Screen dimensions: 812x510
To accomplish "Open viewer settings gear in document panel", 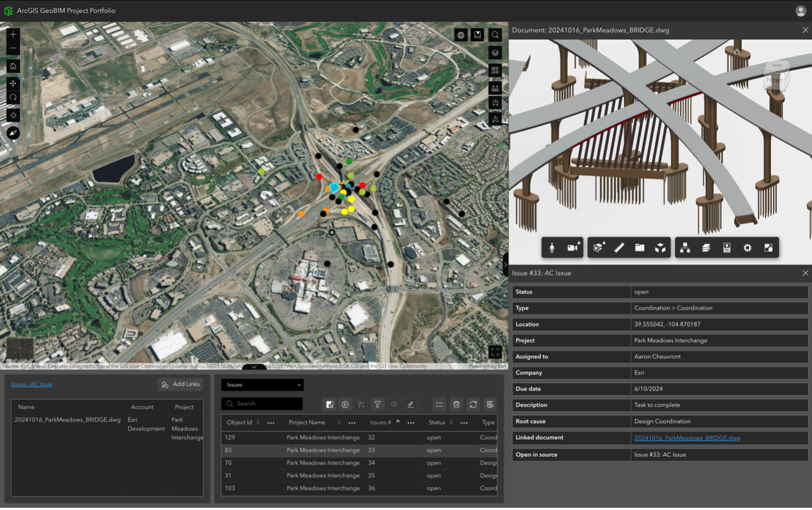I will point(747,247).
